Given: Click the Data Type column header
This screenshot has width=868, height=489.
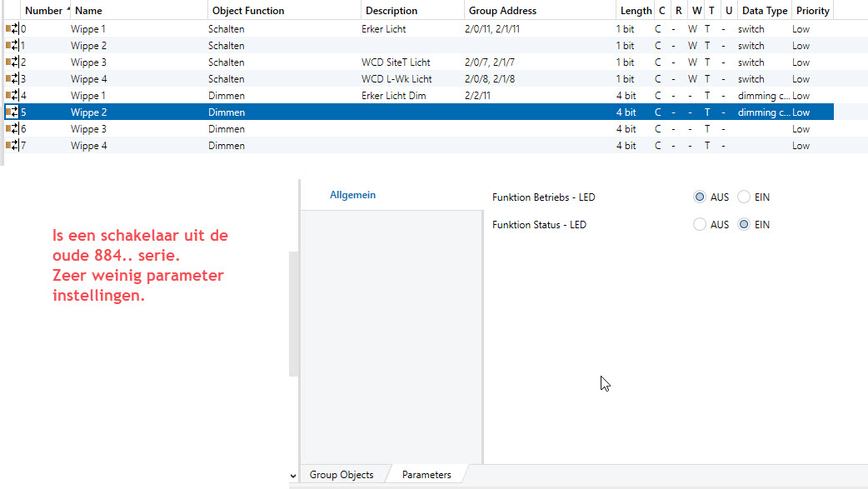Looking at the screenshot, I should pos(764,11).
